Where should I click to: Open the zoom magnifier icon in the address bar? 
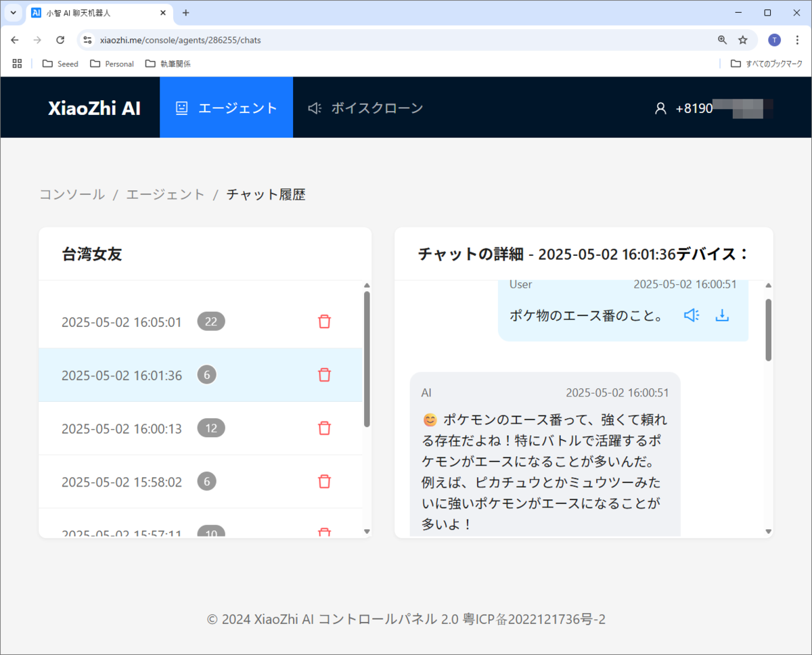coord(722,40)
